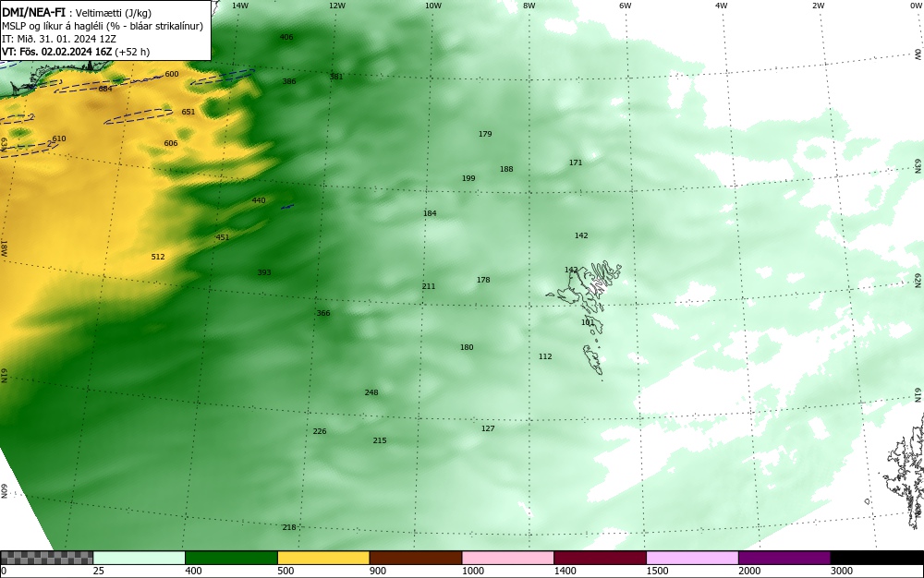The width and height of the screenshot is (924, 578).
Task: Click the map value '366'
Action: click(x=323, y=313)
